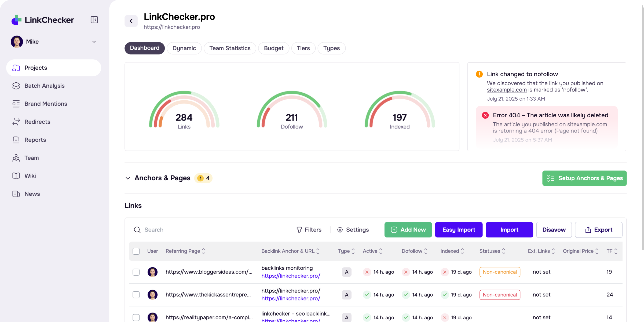
Task: Click the Filters funnel icon
Action: pyautogui.click(x=299, y=230)
